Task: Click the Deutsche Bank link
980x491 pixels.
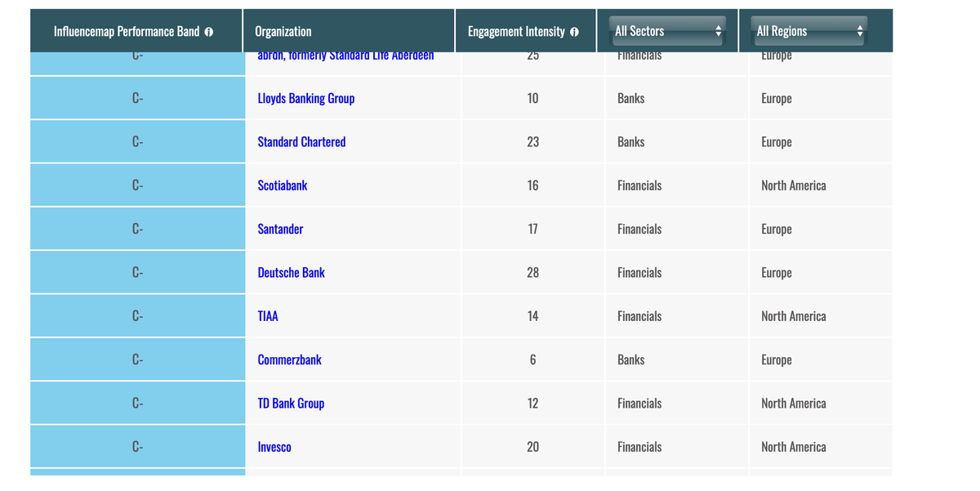Action: point(291,272)
